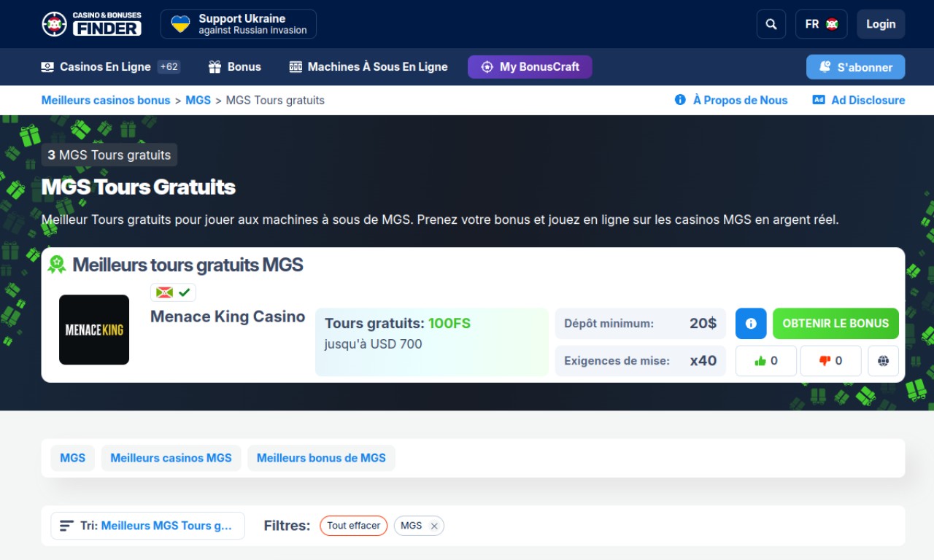Downvote Menace King bonus with thumbs down
The image size is (934, 560).
tap(830, 361)
